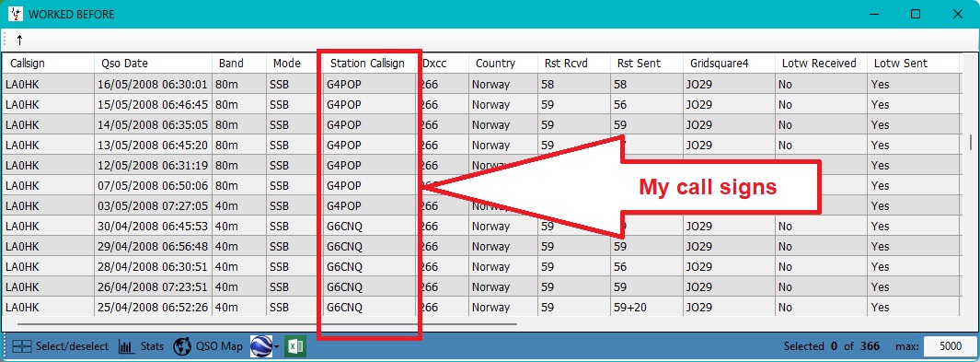The image size is (980, 362).
Task: Sort by Station Callsign column header
Action: 369,64
